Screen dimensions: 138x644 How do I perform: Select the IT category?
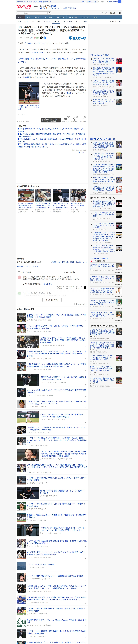(64, 22)
